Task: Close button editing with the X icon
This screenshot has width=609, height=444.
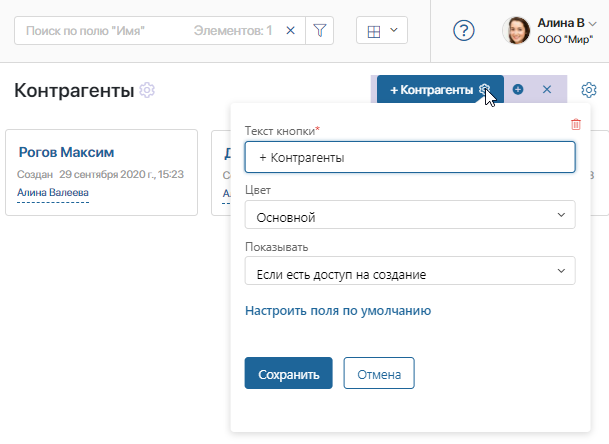Action: pyautogui.click(x=547, y=89)
